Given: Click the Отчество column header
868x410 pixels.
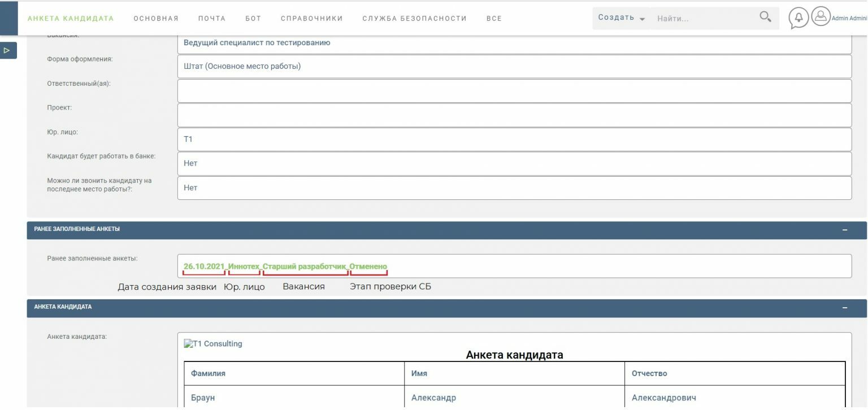Looking at the screenshot, I should [735, 373].
